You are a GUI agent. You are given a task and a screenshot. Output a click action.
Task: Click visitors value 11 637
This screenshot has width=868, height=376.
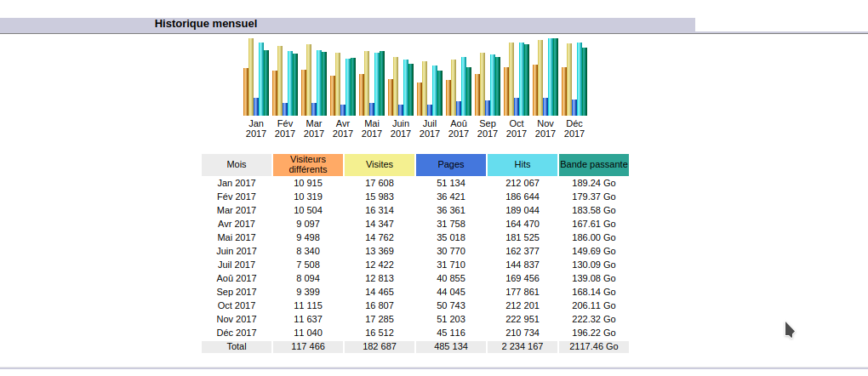(x=308, y=319)
